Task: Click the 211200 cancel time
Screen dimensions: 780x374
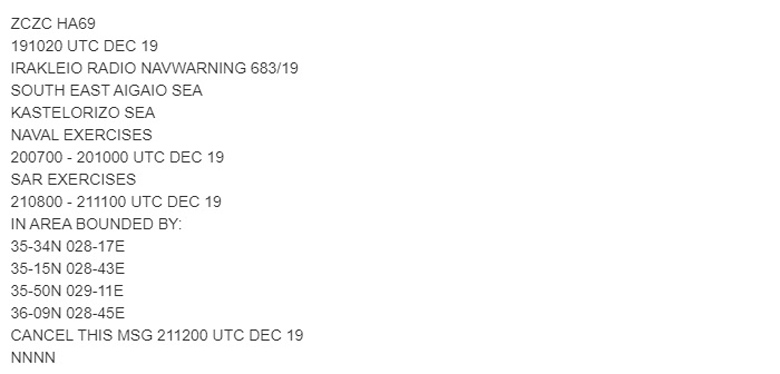Action: [x=183, y=335]
